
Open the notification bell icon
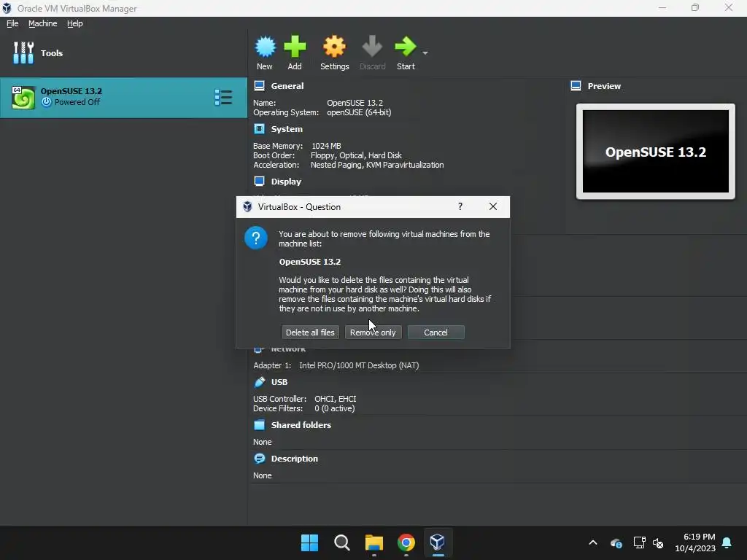click(727, 542)
